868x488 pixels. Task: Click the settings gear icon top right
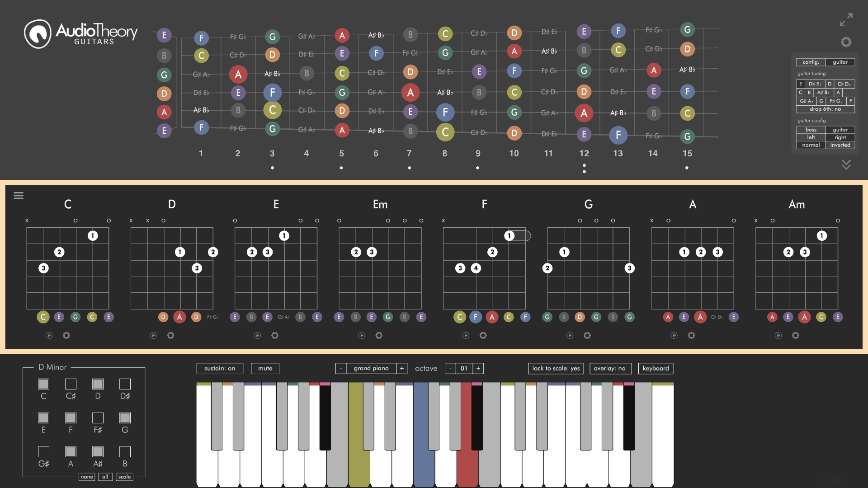click(847, 42)
